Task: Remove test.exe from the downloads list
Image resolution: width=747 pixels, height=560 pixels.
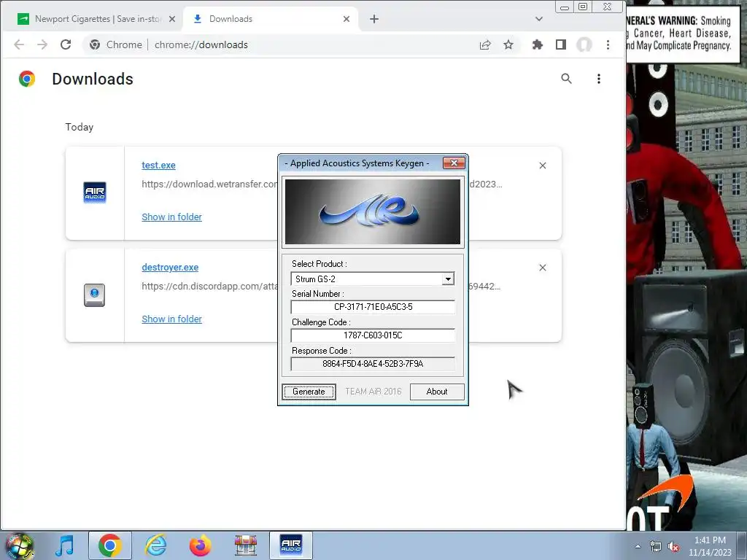Action: pyautogui.click(x=543, y=166)
